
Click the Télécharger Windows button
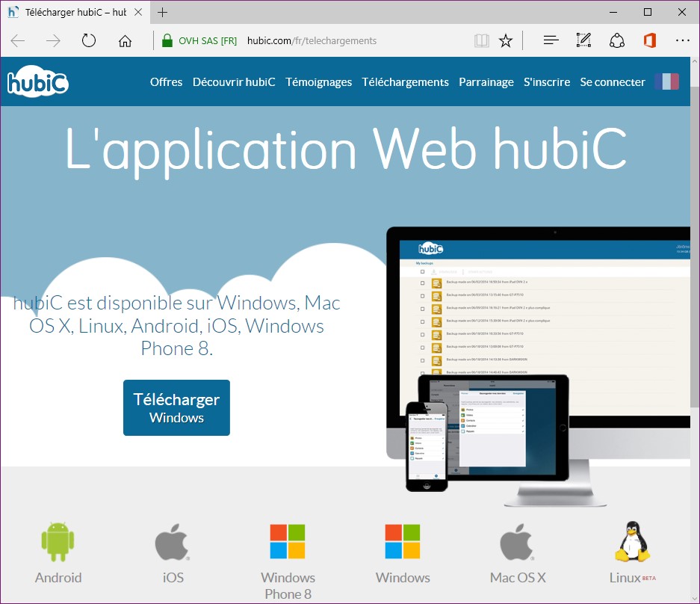point(176,407)
